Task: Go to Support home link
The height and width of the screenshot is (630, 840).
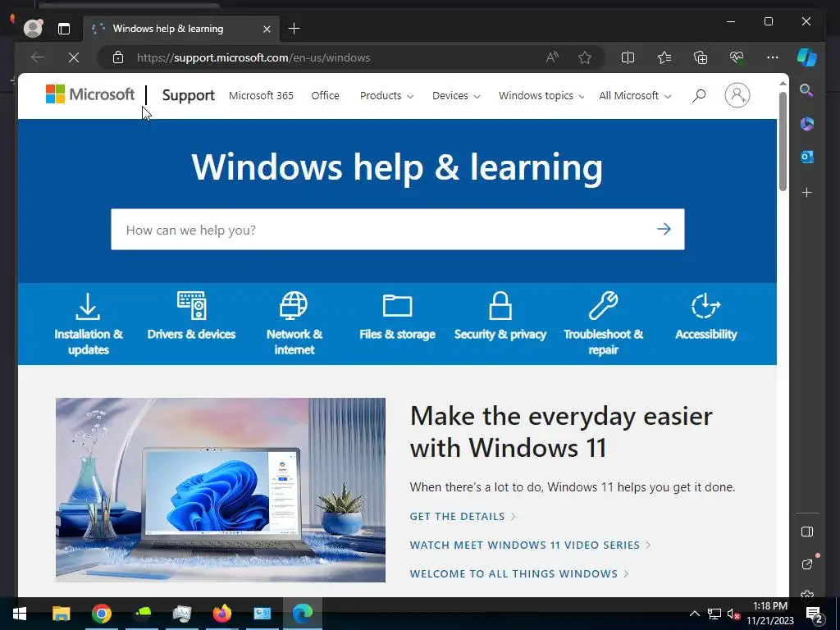Action: 188,95
